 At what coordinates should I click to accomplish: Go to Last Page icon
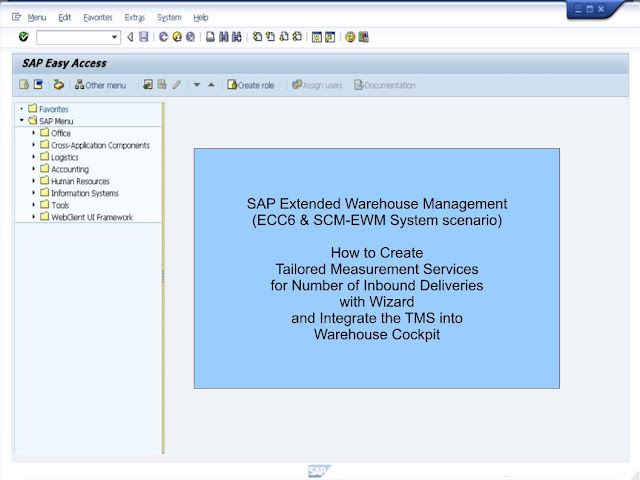tap(297, 37)
